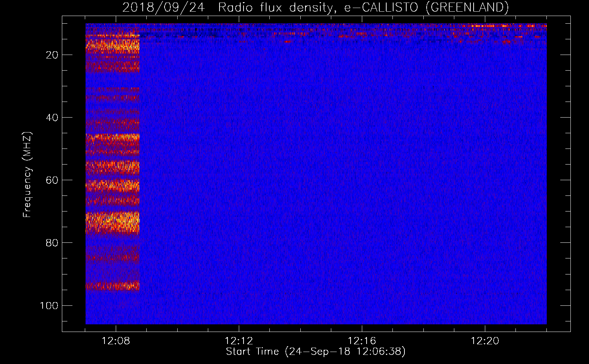Click the "12:16" time tick label
Viewport: 589px width, 364px height.
(x=362, y=341)
